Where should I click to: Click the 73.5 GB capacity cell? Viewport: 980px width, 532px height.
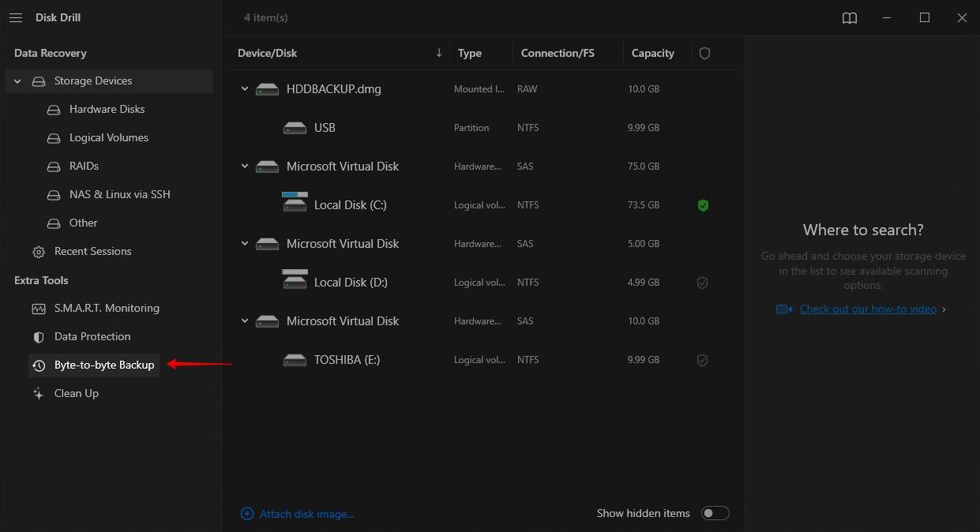[x=644, y=205]
